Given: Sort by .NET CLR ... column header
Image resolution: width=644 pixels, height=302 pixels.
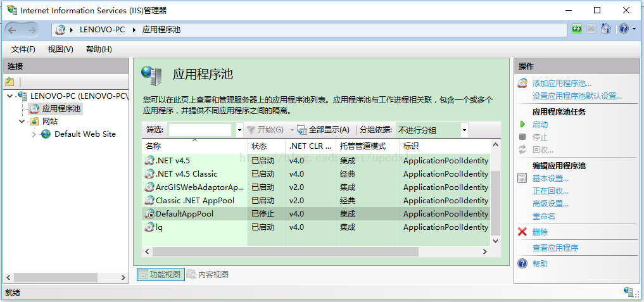Looking at the screenshot, I should (x=311, y=146).
